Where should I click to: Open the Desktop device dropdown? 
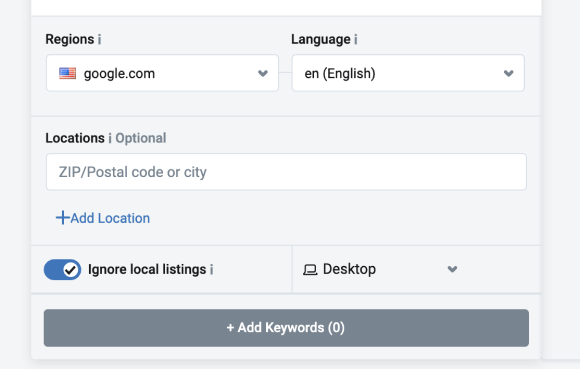[x=380, y=269]
